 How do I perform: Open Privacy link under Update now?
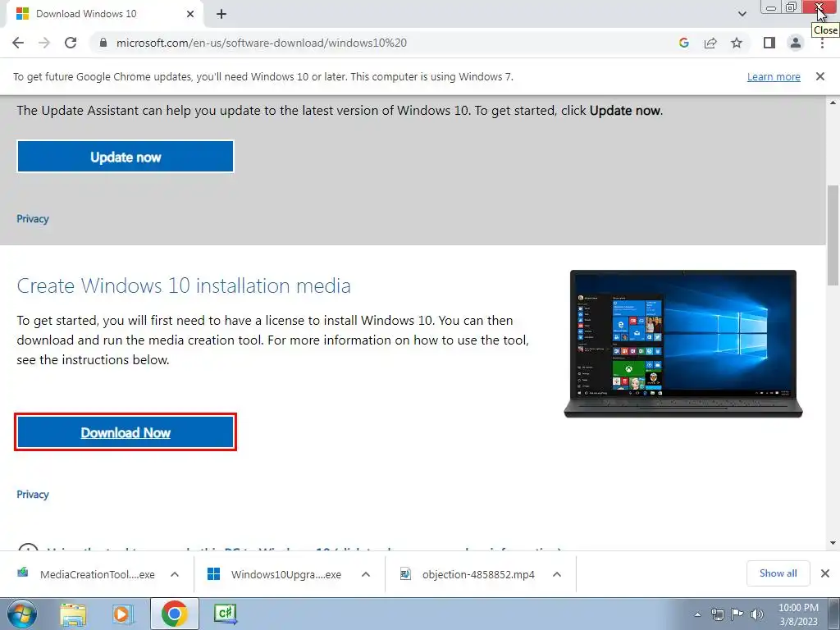pyautogui.click(x=33, y=218)
